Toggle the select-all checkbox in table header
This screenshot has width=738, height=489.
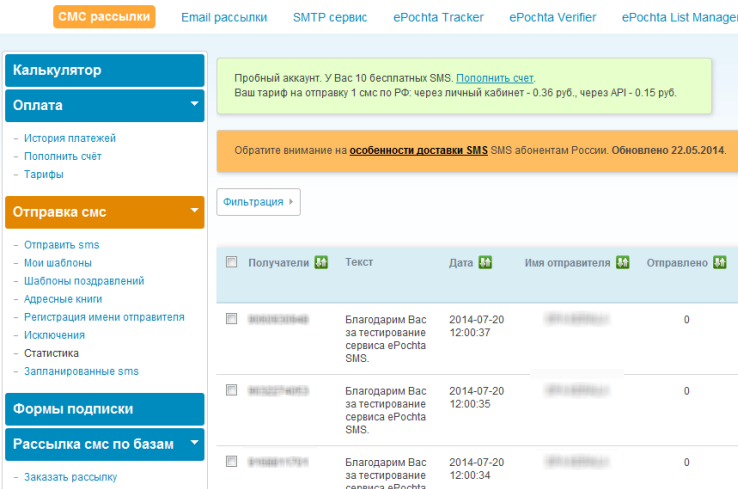coord(232,262)
